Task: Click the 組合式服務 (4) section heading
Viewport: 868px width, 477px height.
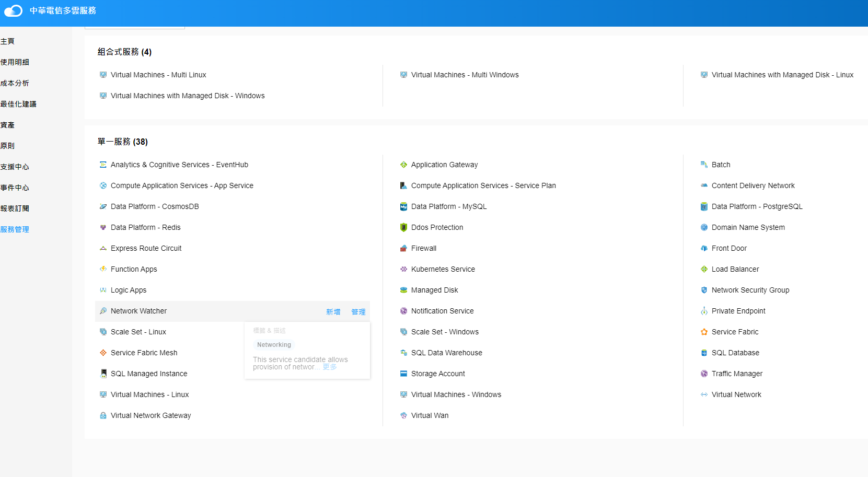Action: pyautogui.click(x=124, y=52)
